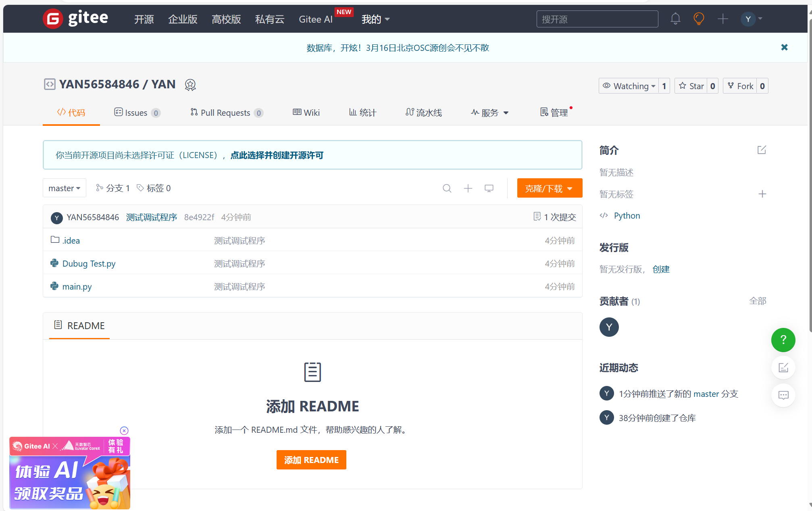
Task: Click the commit message beside main.py
Action: click(x=239, y=286)
